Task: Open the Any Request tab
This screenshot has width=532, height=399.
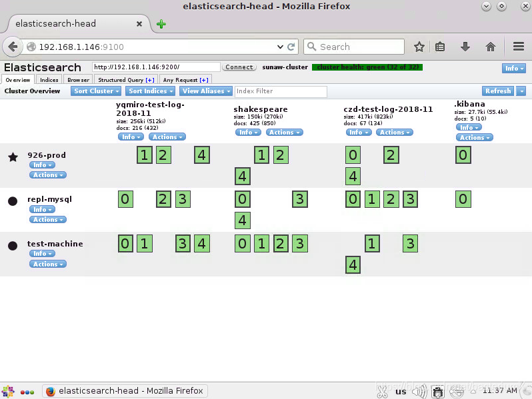Action: (185, 80)
